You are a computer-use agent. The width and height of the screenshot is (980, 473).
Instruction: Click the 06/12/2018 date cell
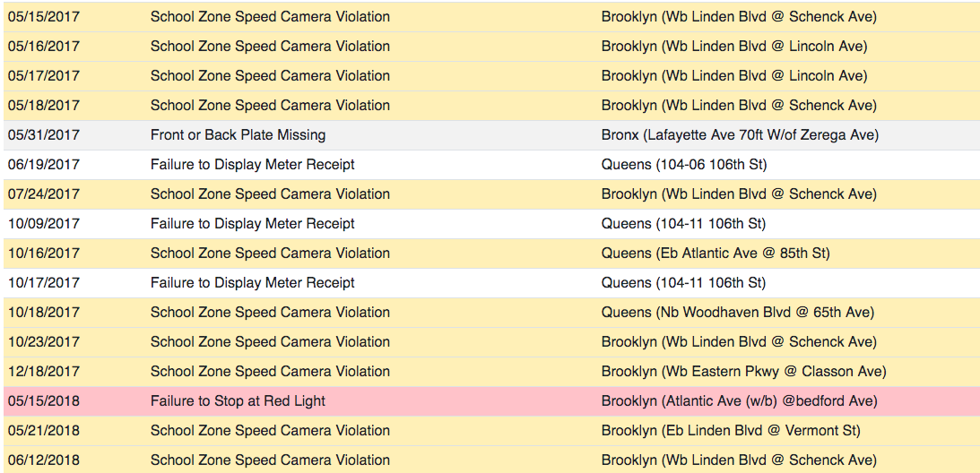point(44,460)
